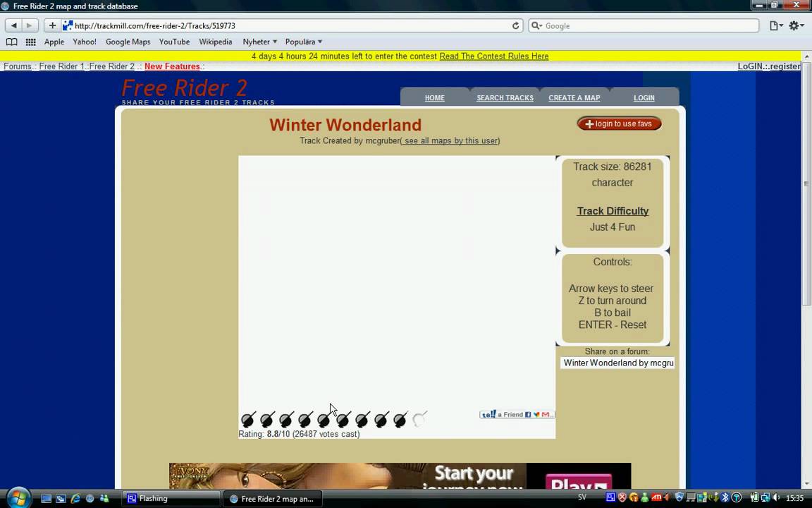Rate the track with the fourth bomb icon
Viewport: 812px width, 508px height.
305,419
